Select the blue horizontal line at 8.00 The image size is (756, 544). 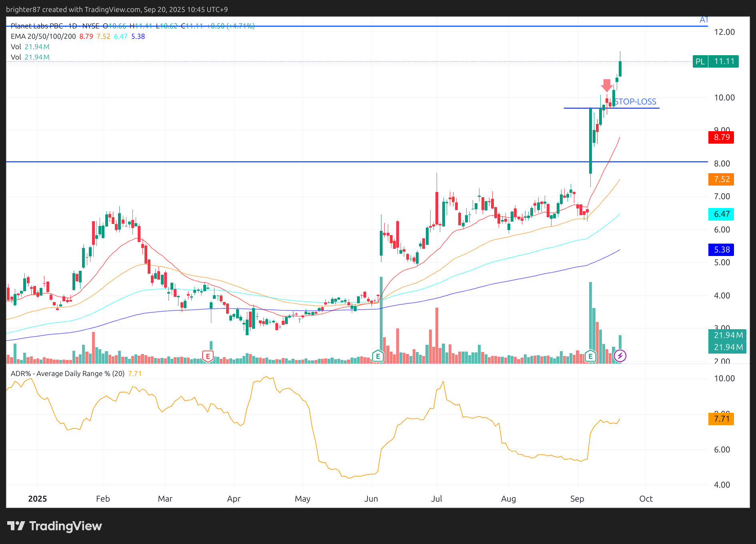pyautogui.click(x=280, y=162)
